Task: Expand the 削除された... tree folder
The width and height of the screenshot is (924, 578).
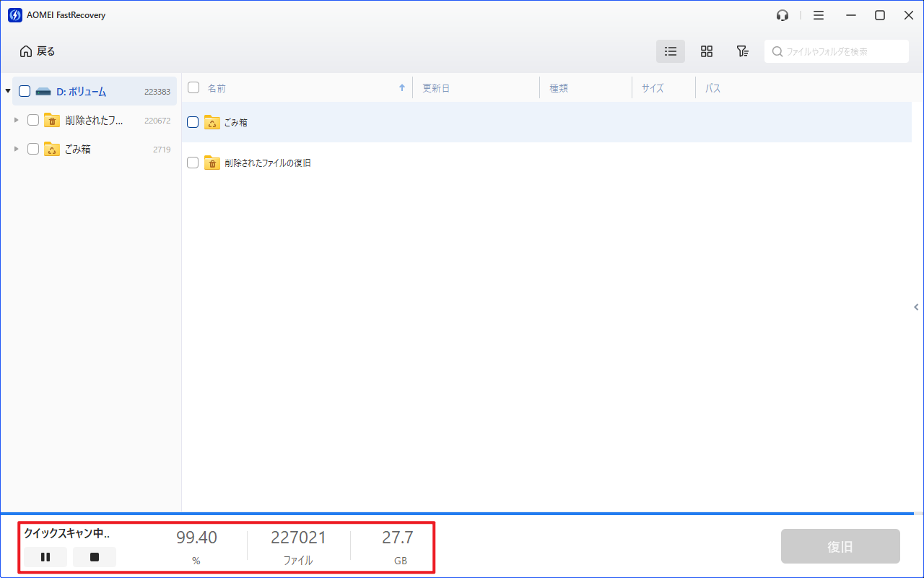Action: (x=17, y=120)
